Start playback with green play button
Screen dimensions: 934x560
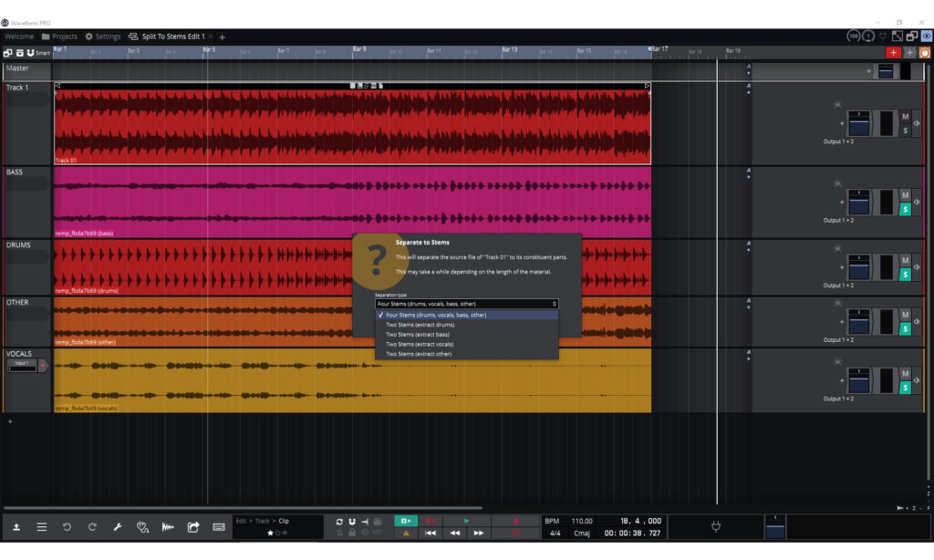[466, 522]
